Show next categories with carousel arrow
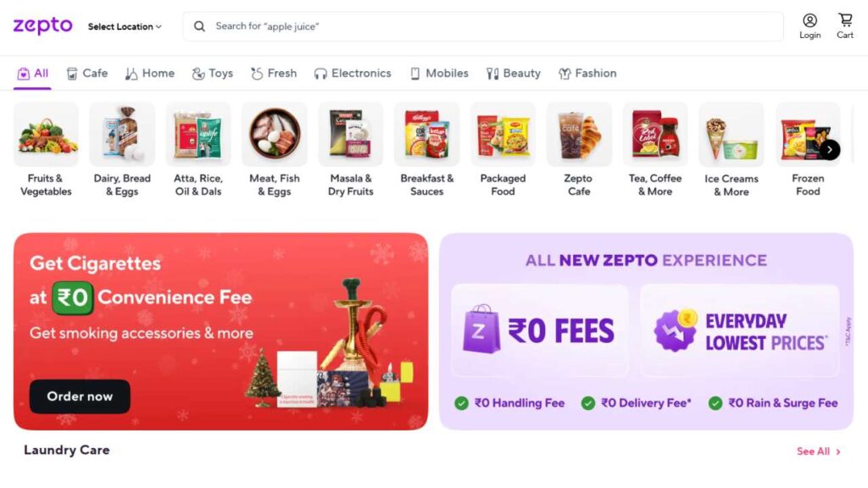Image resolution: width=868 pixels, height=488 pixels. pyautogui.click(x=829, y=150)
